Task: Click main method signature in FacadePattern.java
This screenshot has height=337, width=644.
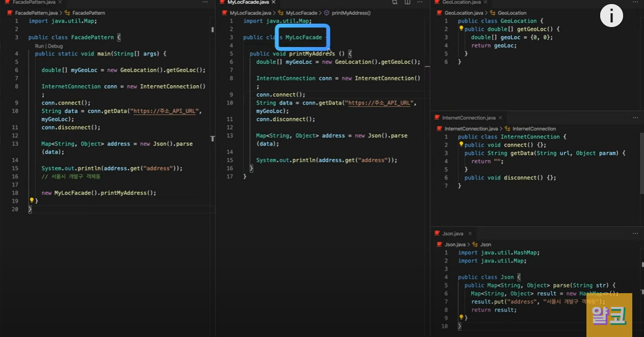Action: pyautogui.click(x=101, y=54)
